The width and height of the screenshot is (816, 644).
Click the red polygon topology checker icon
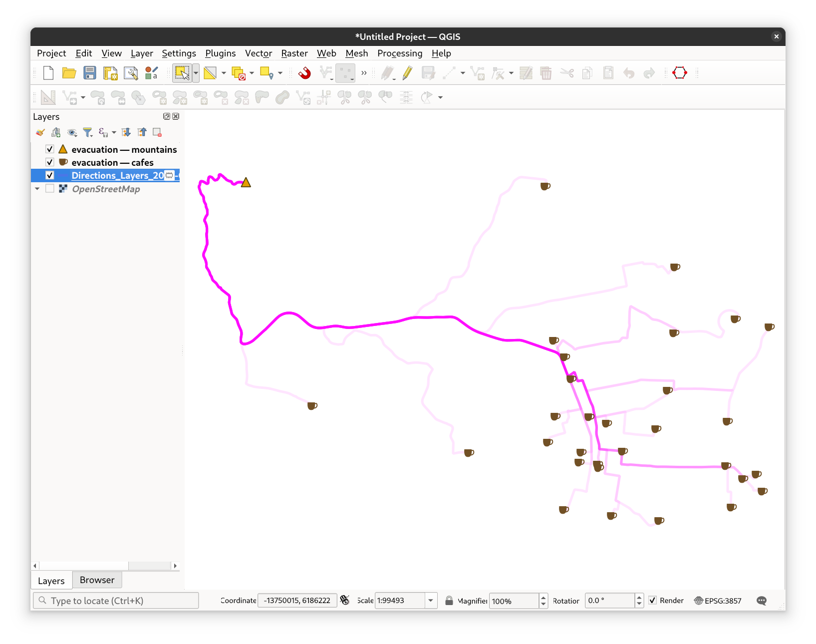(679, 73)
